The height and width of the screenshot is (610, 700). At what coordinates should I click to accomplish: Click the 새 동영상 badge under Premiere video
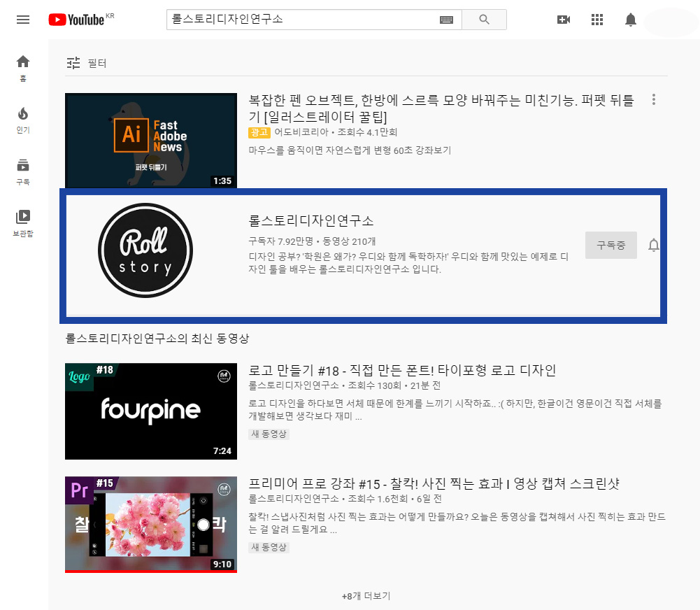[269, 548]
